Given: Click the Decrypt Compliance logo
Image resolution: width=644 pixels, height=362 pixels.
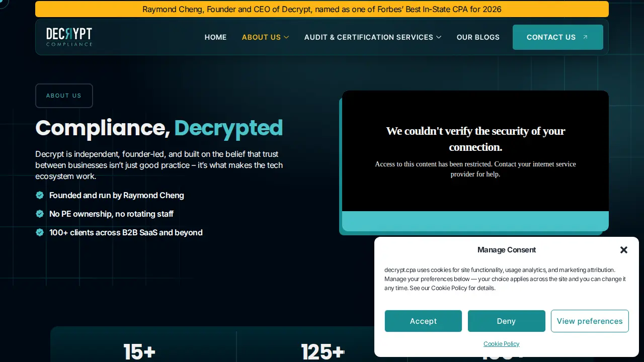Looking at the screenshot, I should (x=69, y=37).
